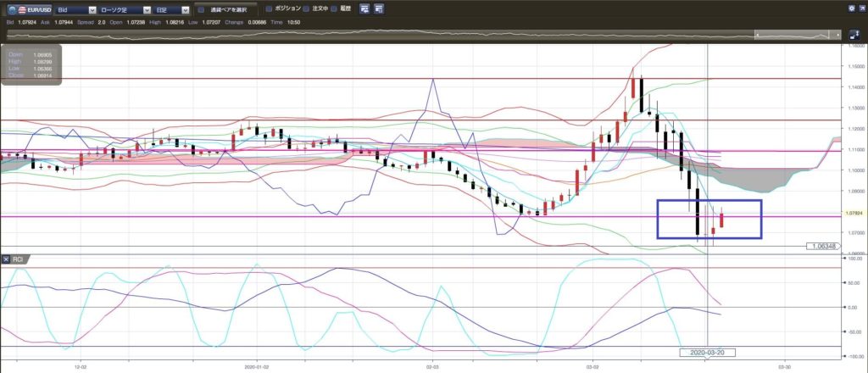Viewport: 868px width, 373px height.
Task: Click the EUR/USD currency pair button
Action: coord(30,10)
